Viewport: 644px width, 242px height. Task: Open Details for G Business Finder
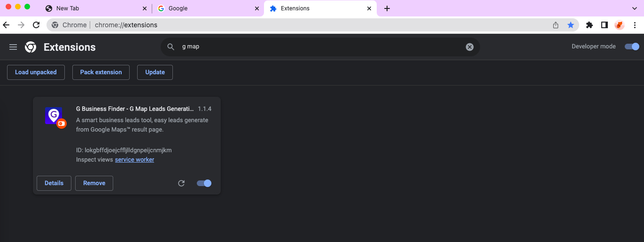54,183
